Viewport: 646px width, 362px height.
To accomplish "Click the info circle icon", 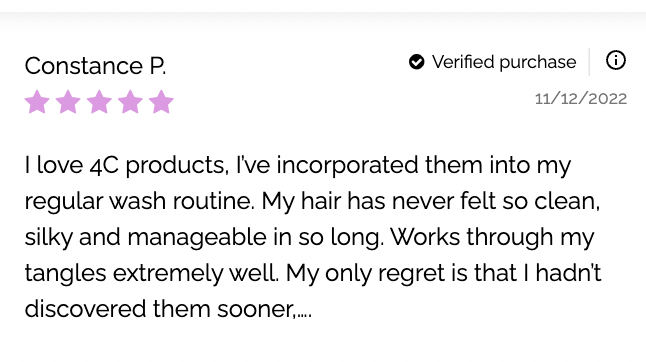I will [x=616, y=61].
